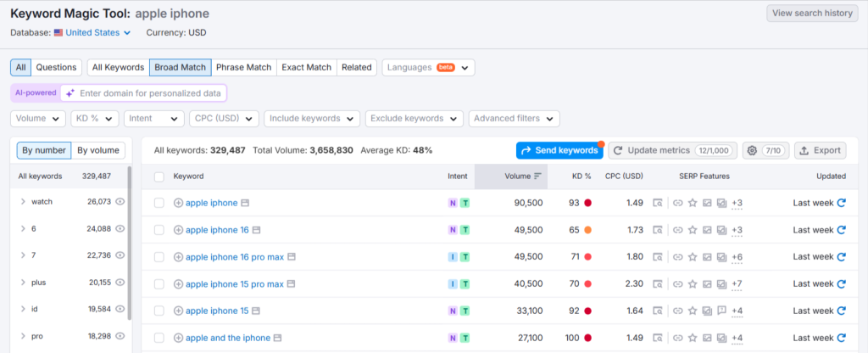Click Send keywords button

tap(560, 150)
